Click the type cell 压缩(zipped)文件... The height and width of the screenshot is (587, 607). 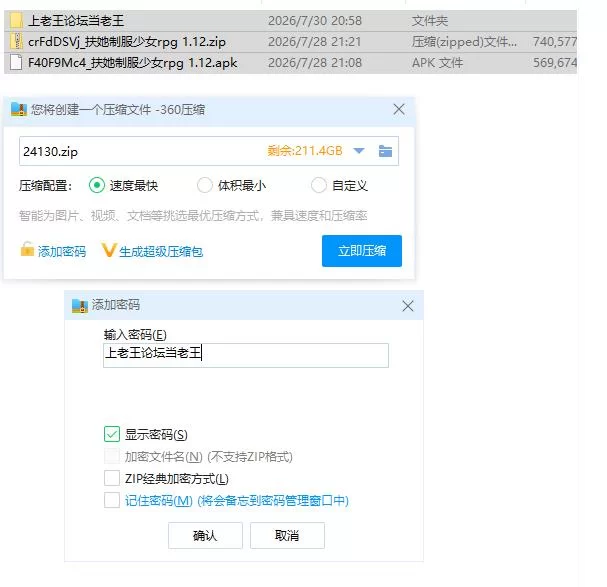(x=464, y=41)
